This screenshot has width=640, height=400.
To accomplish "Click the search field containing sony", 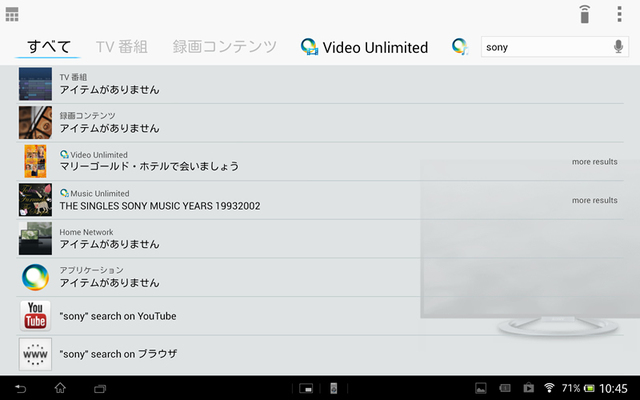I will click(x=546, y=47).
